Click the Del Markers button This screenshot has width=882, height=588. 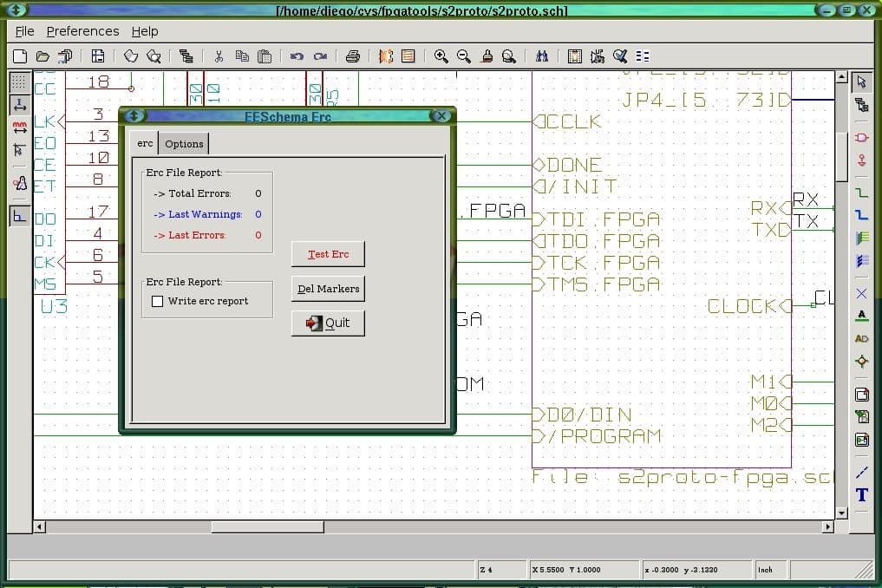[328, 289]
